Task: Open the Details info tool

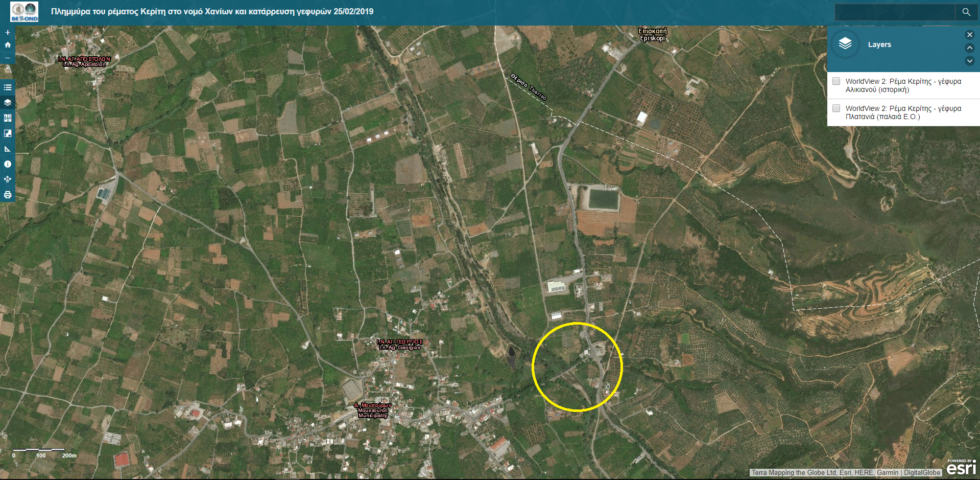Action: 8,164
